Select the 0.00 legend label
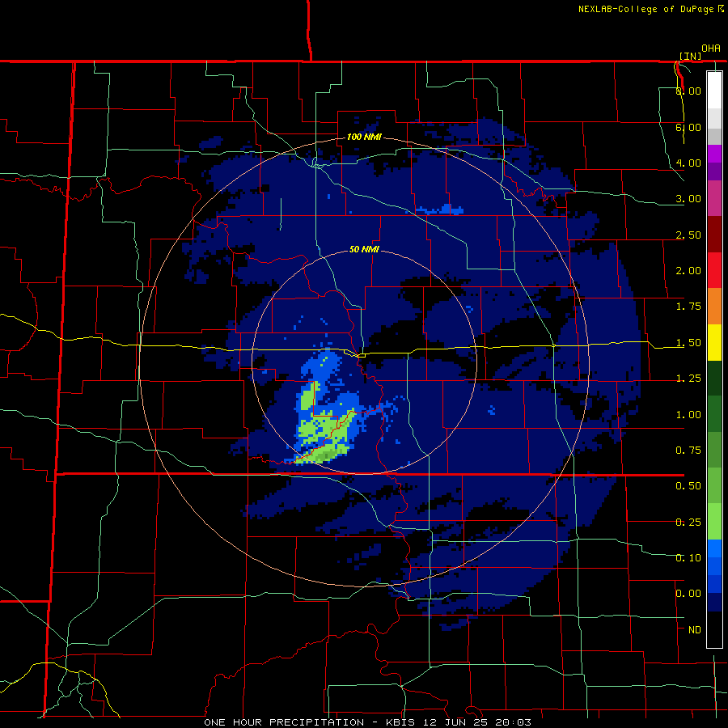The height and width of the screenshot is (728, 728). [x=688, y=594]
